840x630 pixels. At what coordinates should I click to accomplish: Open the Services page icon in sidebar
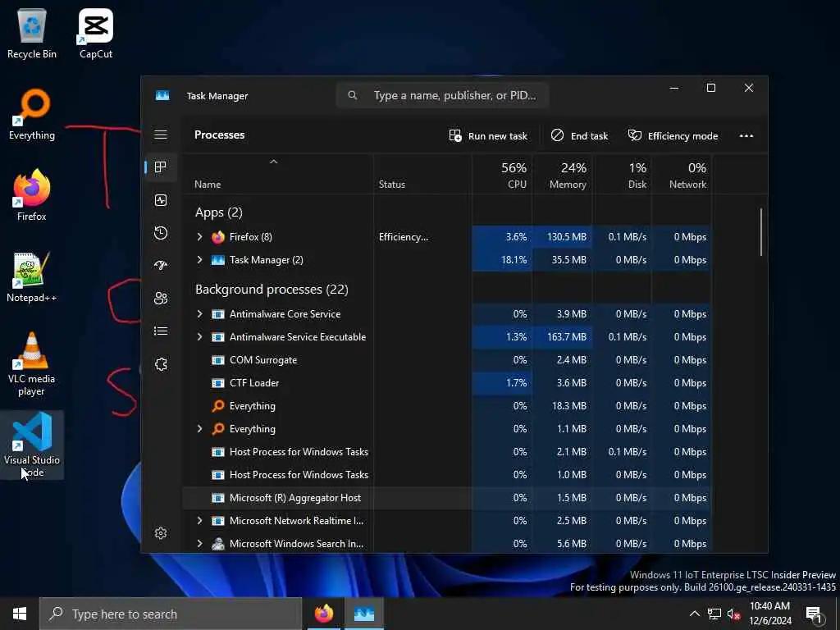[x=161, y=364]
